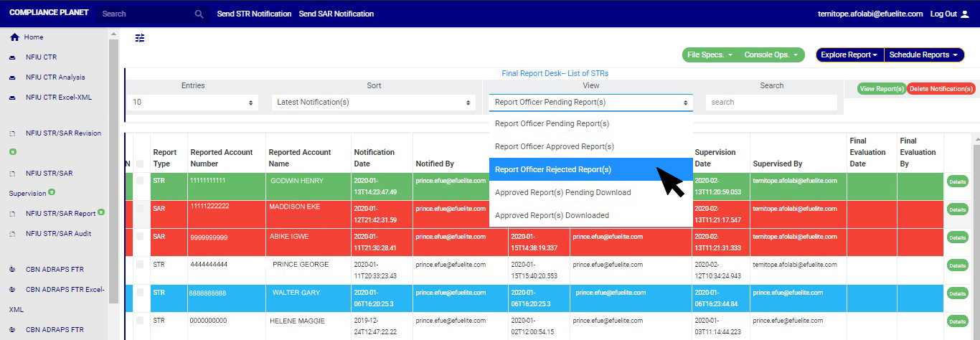Viewport: 980px width, 340px height.
Task: Click the NFIU STR/SAR Revision icon
Action: (12, 133)
